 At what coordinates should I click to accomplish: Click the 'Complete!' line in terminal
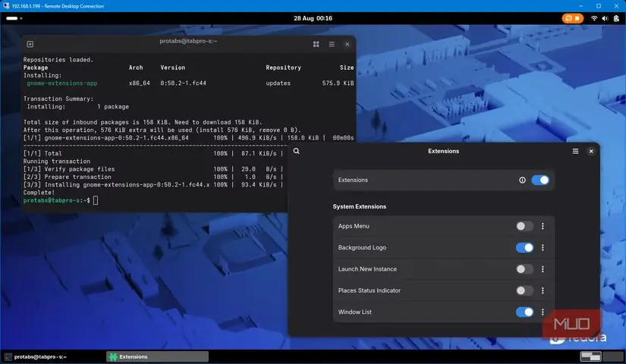pos(39,193)
